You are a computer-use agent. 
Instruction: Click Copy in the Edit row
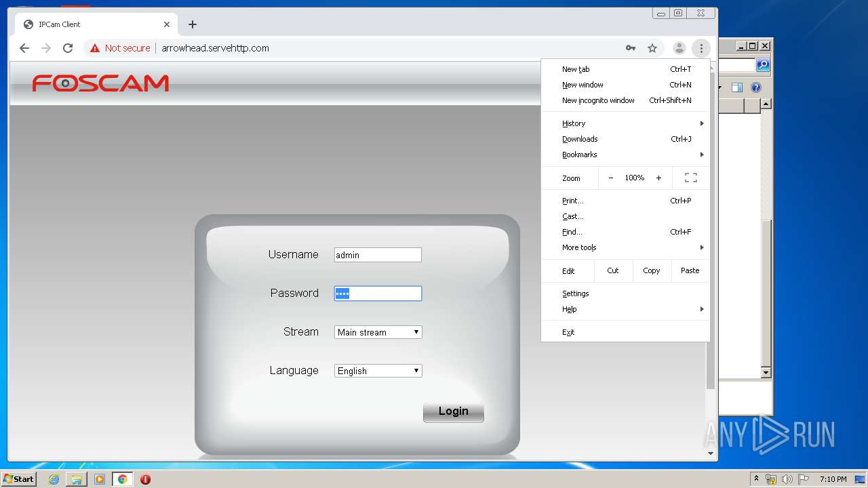click(652, 270)
